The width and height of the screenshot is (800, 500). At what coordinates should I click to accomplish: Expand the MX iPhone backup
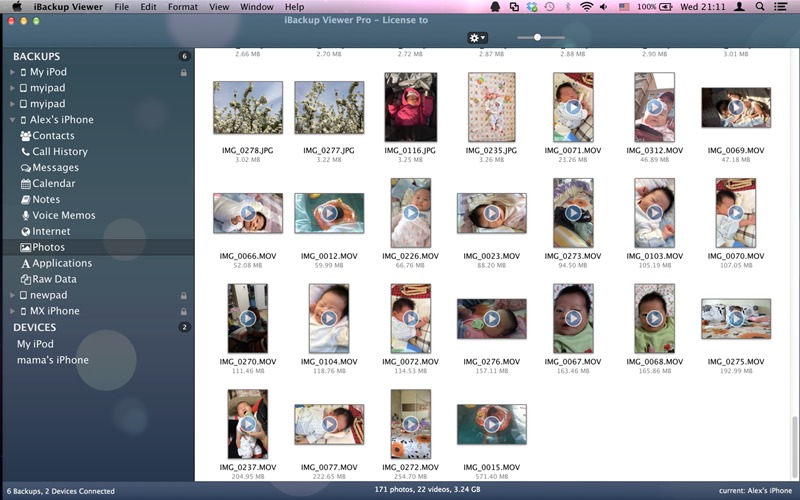click(11, 311)
